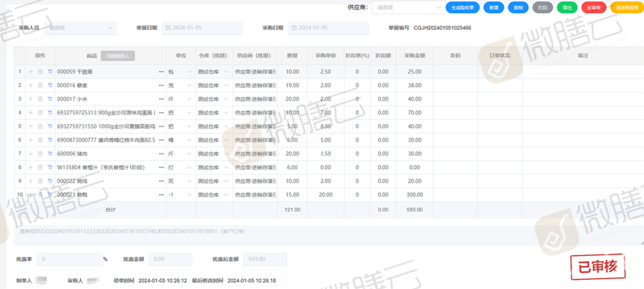Click the delete trash icon in row 3
The image size is (644, 289).
(40, 99)
